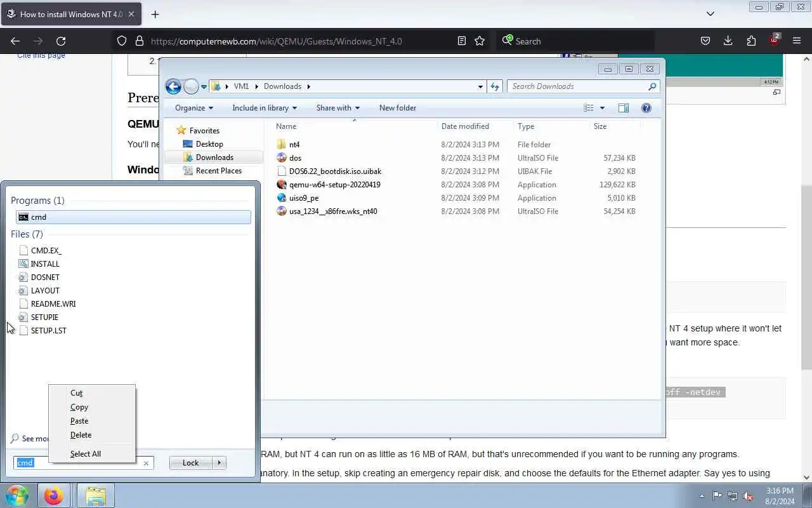Open Firefox from the taskbar
Screen dimensions: 812x508
tap(54, 495)
